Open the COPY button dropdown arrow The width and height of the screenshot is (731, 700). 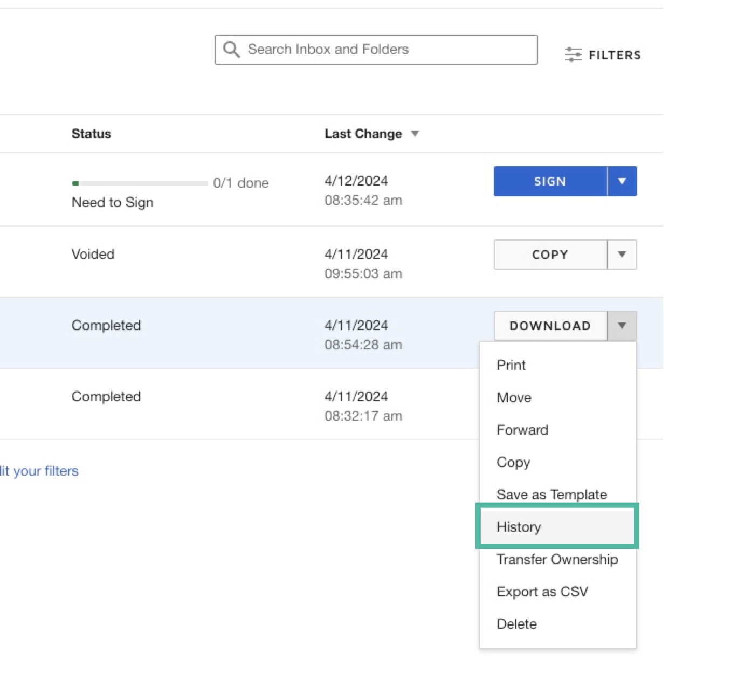(622, 255)
